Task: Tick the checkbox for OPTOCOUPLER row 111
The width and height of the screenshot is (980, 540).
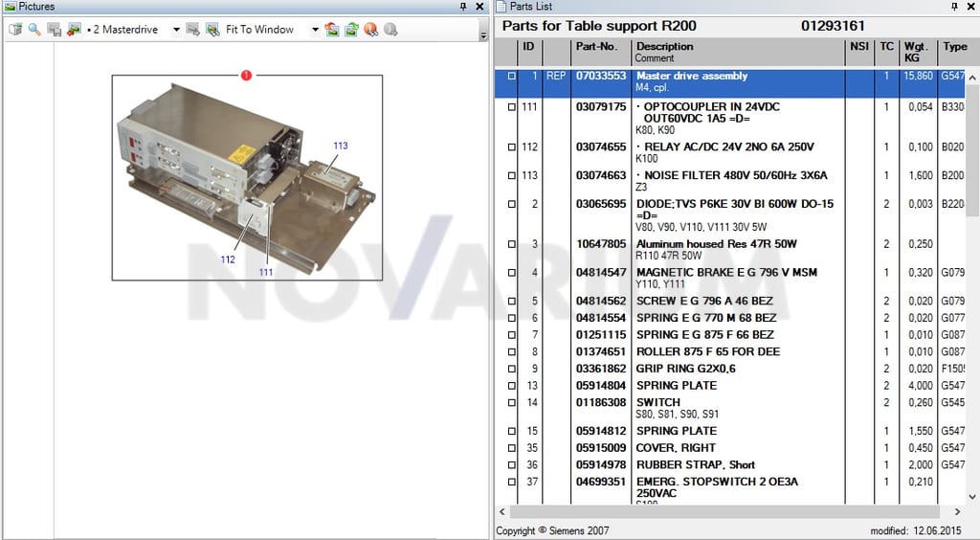Action: 512,107
